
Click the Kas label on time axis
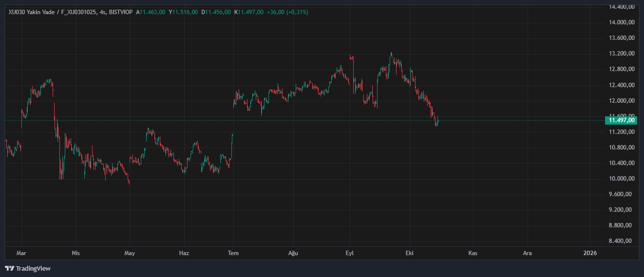(x=472, y=253)
